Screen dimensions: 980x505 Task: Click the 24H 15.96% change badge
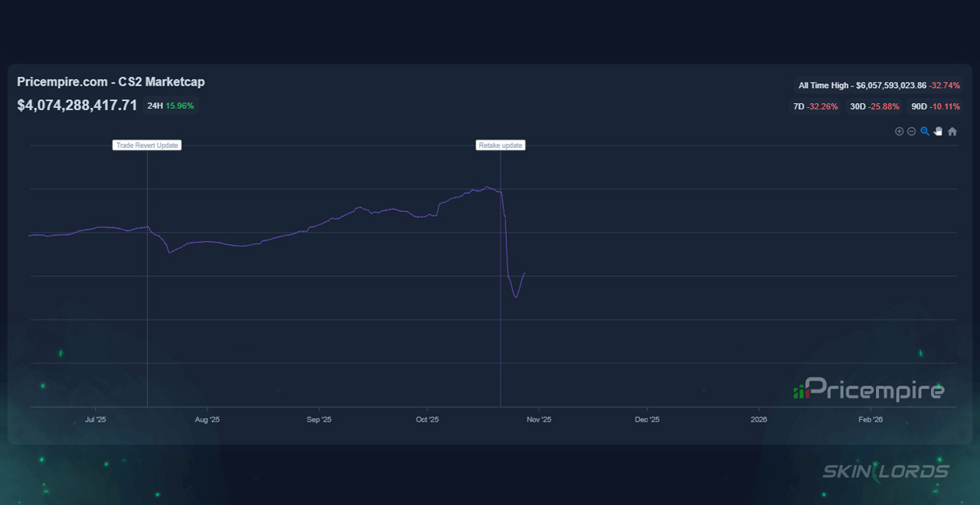coord(171,106)
